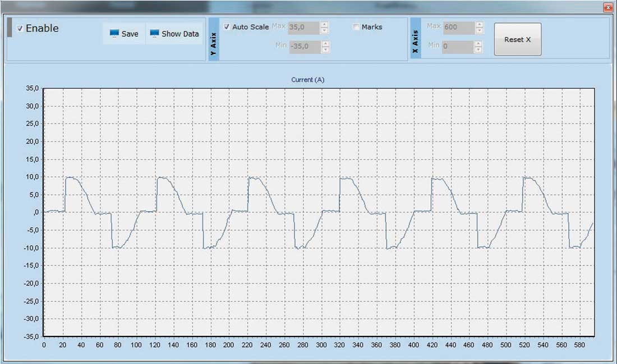617x364 pixels.
Task: Click the Save button
Action: point(125,34)
